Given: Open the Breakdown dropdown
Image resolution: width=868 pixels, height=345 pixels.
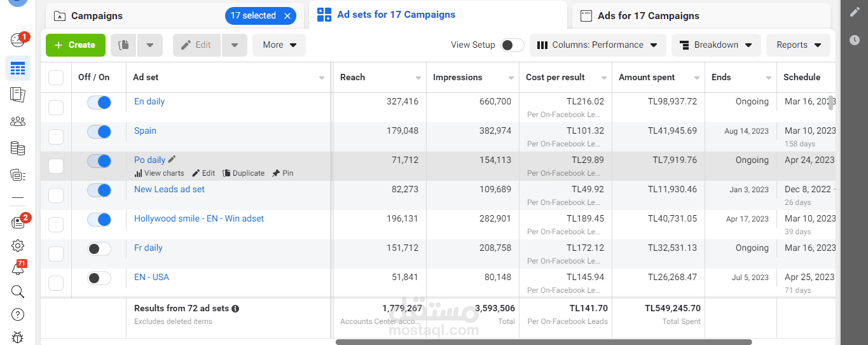Looking at the screenshot, I should click(x=716, y=45).
